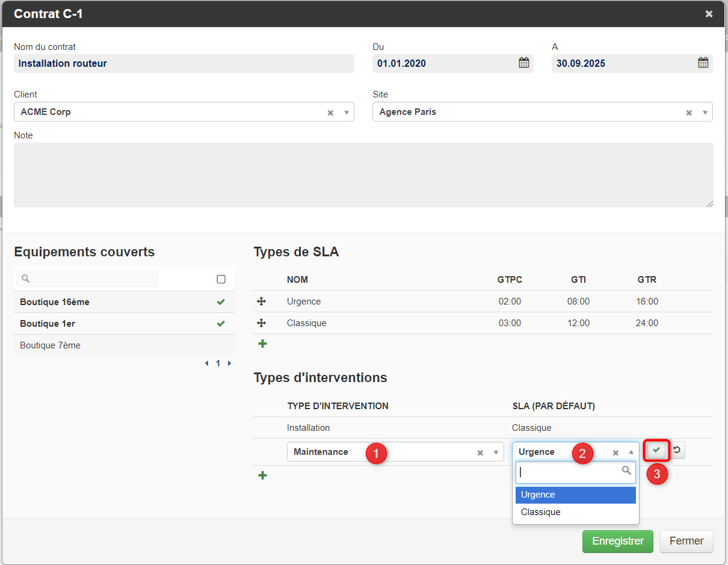This screenshot has width=728, height=565.
Task: Click Classique GTI value 12:00
Action: [579, 323]
